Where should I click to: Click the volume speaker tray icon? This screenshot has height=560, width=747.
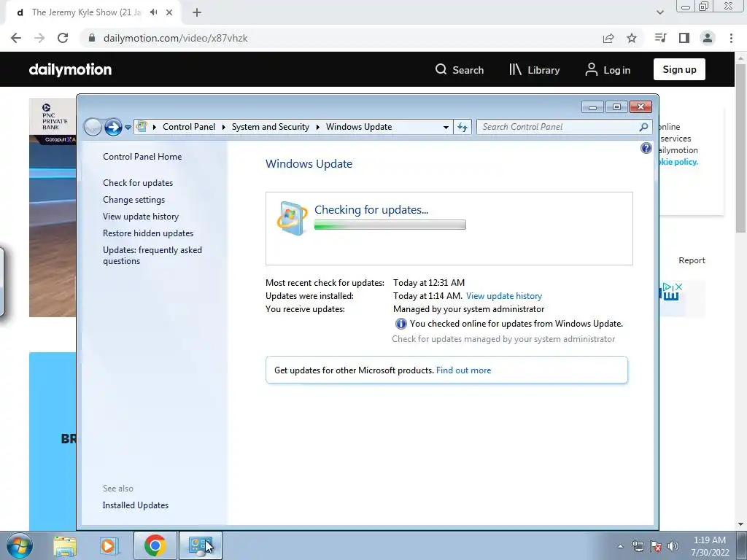(x=673, y=547)
